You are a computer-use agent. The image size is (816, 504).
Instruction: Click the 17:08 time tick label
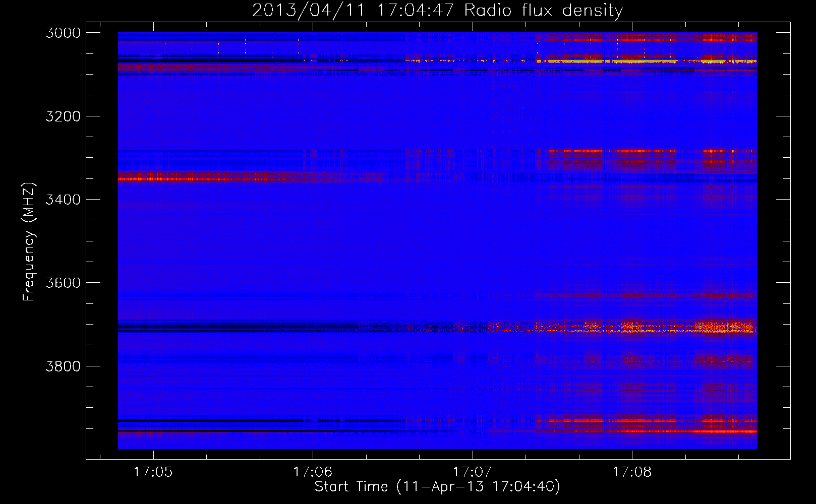[632, 472]
